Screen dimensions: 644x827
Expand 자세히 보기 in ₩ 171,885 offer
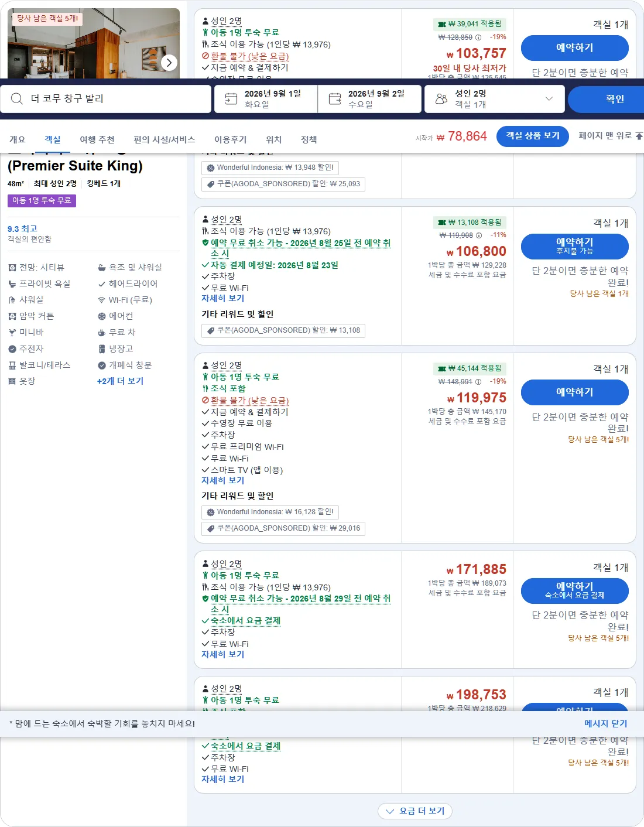222,655
